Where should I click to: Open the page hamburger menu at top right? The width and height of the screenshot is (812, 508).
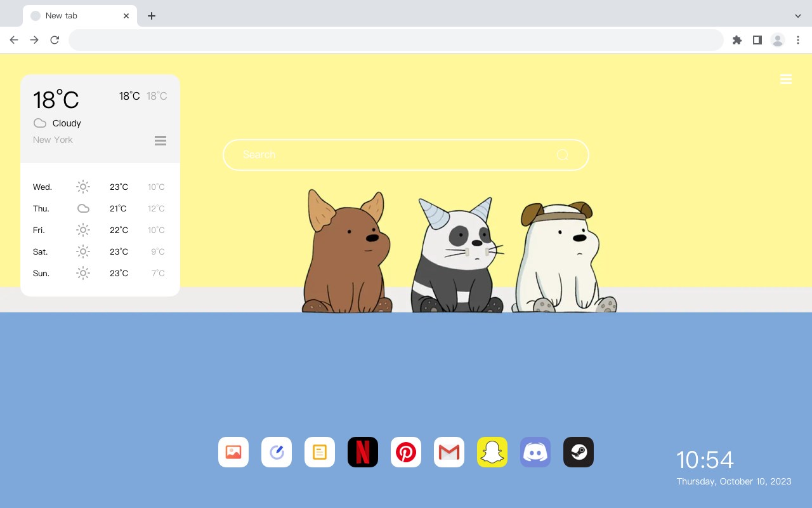click(x=786, y=79)
